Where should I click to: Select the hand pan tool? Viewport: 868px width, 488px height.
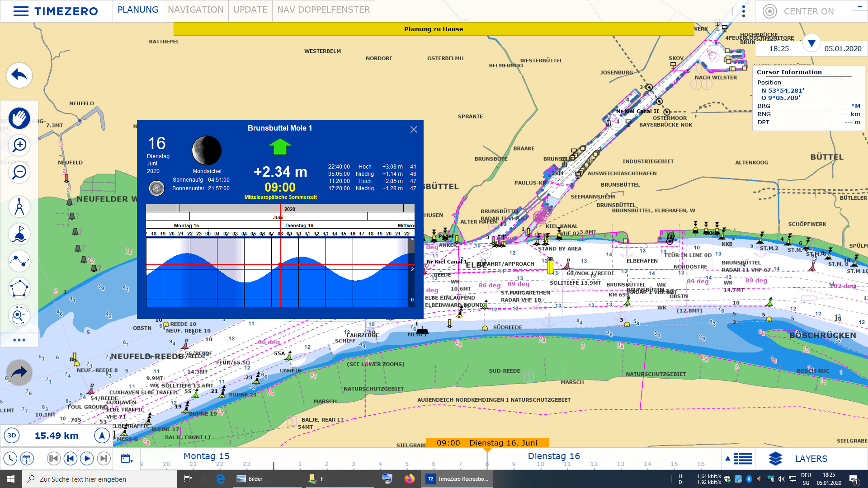click(x=19, y=118)
